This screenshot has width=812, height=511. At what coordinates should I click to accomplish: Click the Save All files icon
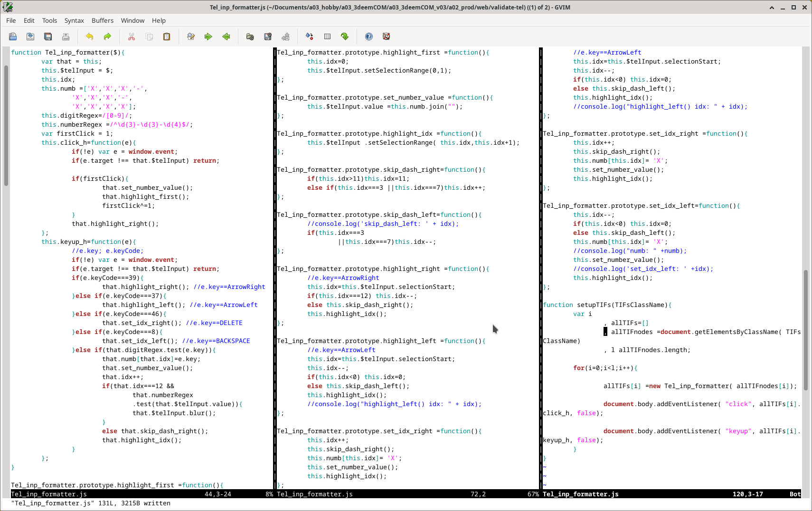pyautogui.click(x=48, y=37)
